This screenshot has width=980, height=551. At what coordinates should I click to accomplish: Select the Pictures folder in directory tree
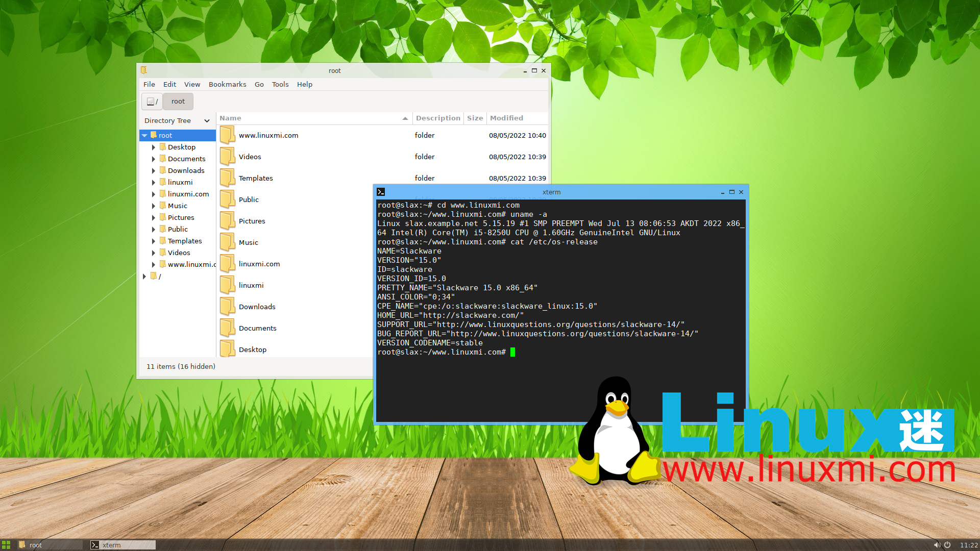181,217
